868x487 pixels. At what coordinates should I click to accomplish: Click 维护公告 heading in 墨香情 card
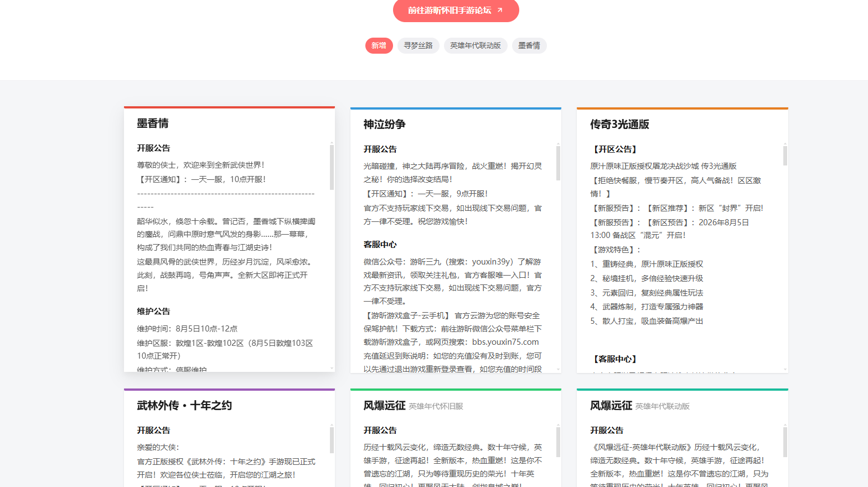154,311
